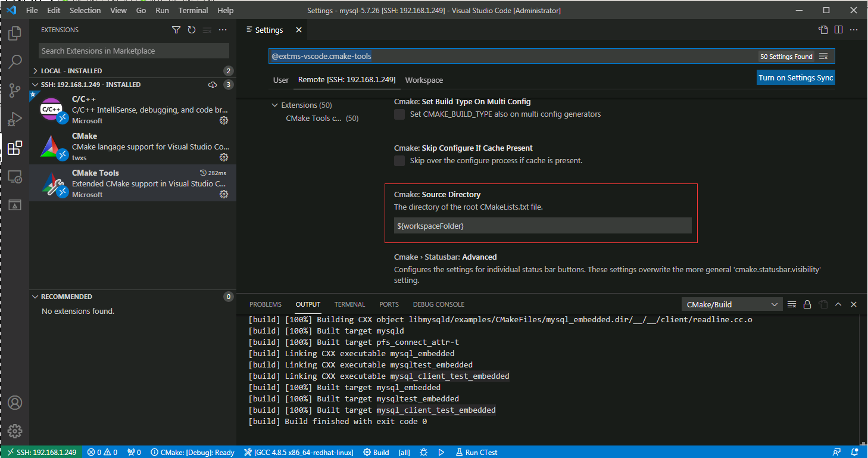This screenshot has width=868, height=458.
Task: Open the Explorer view in activity bar
Action: [x=15, y=33]
